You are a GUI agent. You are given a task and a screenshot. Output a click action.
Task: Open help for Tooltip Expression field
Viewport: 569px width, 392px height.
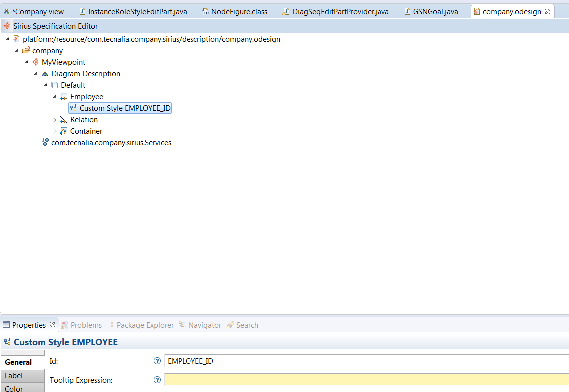157,380
